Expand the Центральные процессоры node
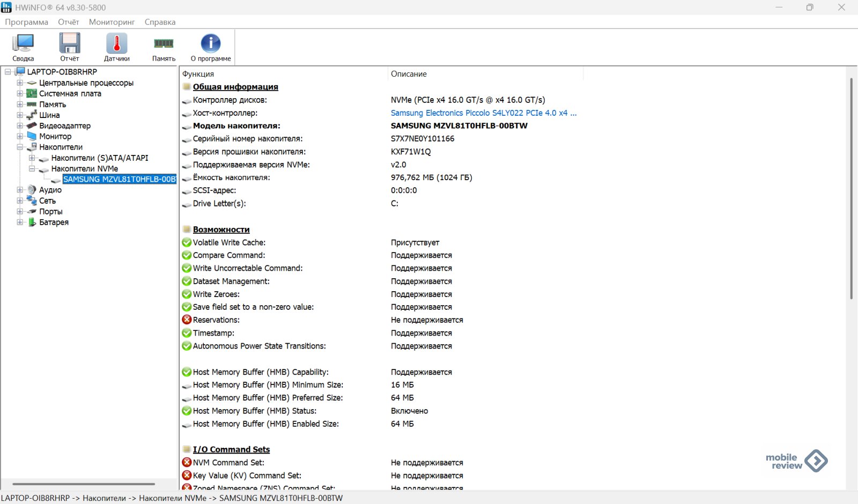Image resolution: width=858 pixels, height=504 pixels. click(x=20, y=83)
